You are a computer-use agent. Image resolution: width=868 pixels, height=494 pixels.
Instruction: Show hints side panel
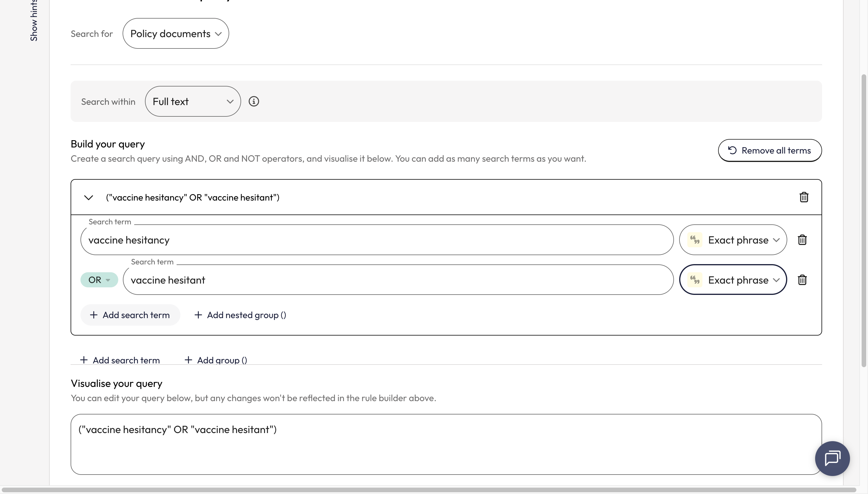tap(34, 20)
